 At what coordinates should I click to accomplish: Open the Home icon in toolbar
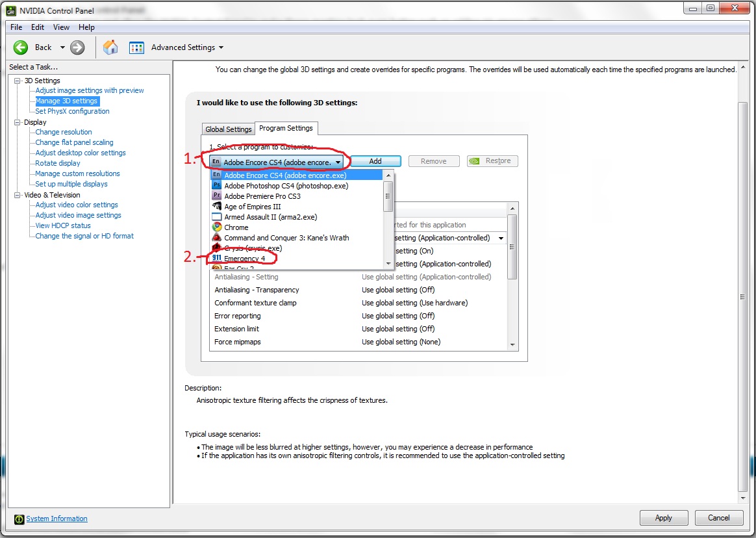coord(110,47)
